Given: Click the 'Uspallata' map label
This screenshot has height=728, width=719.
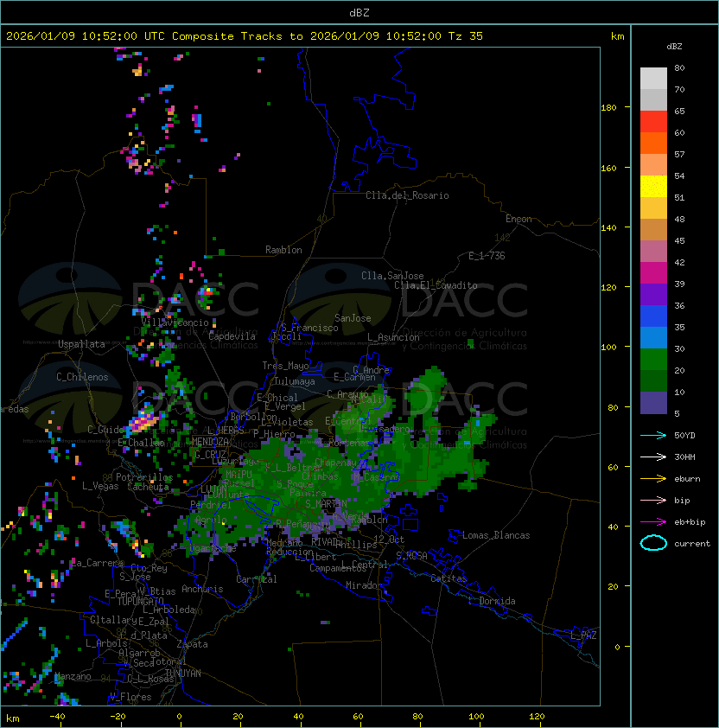Looking at the screenshot, I should point(81,344).
